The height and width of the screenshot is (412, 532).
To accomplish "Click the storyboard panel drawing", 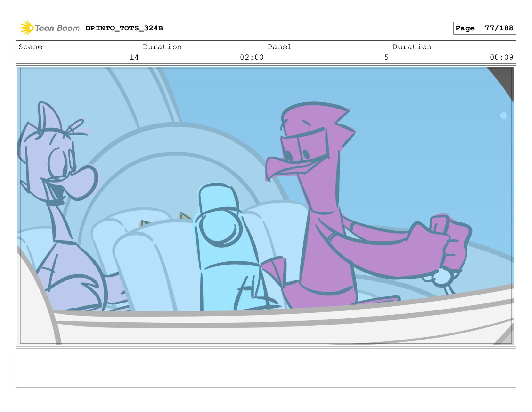I will (266, 206).
